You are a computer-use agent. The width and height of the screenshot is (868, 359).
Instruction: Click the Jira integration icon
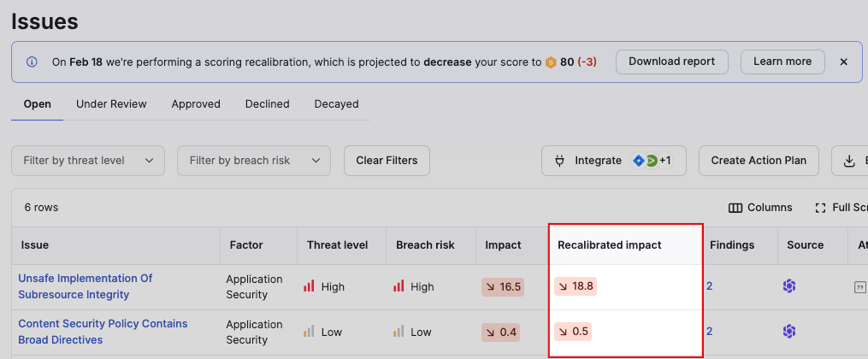[637, 161]
